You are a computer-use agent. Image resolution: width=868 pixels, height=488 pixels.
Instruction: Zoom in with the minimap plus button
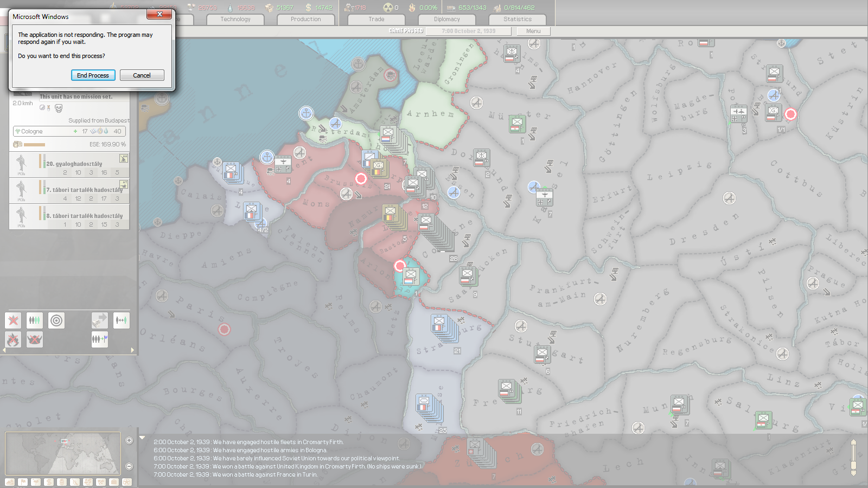coord(129,440)
